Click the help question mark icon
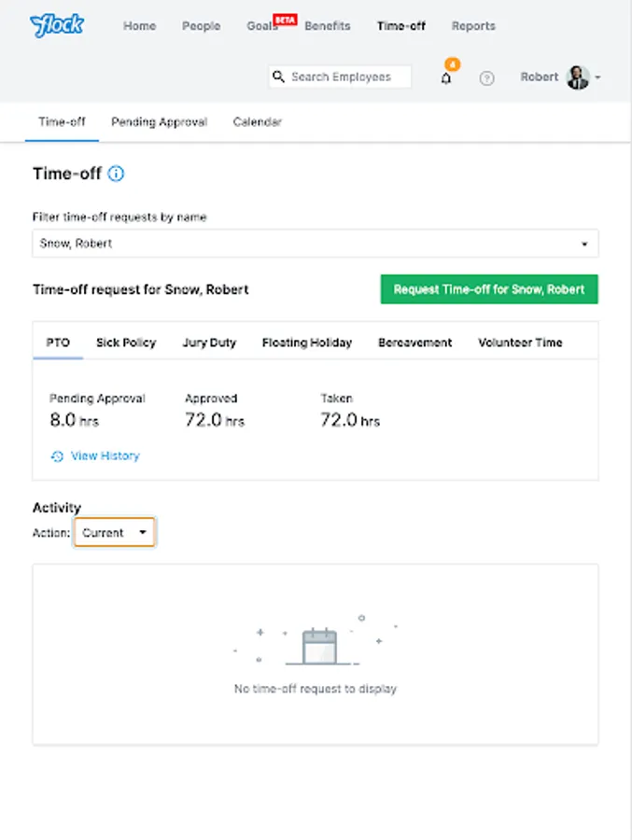This screenshot has height=840, width=632. (486, 78)
